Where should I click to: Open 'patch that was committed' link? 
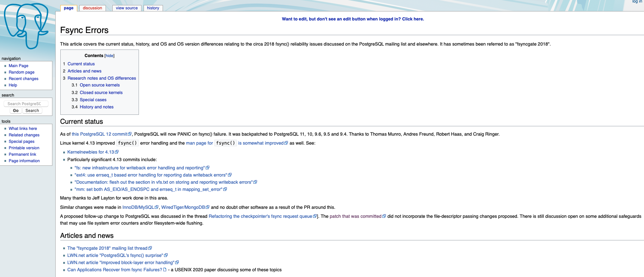(x=355, y=216)
